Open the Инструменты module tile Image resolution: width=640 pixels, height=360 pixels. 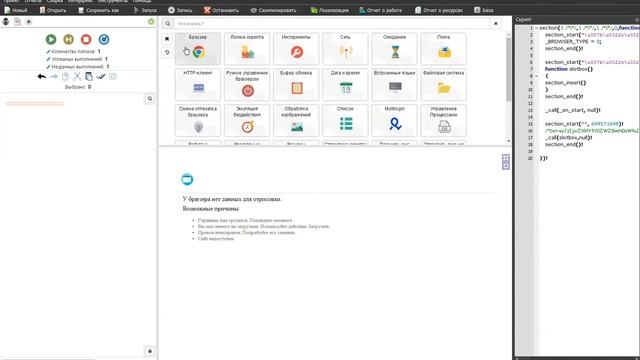296,49
